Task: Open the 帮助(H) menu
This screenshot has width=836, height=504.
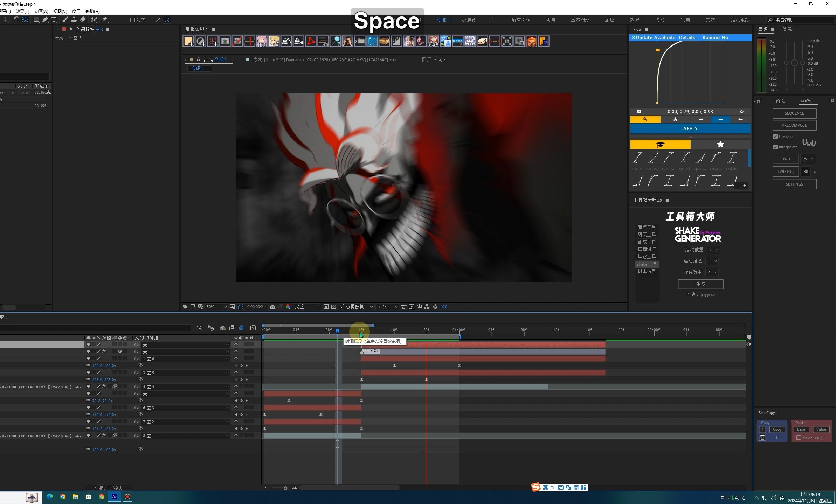Action: click(x=92, y=11)
